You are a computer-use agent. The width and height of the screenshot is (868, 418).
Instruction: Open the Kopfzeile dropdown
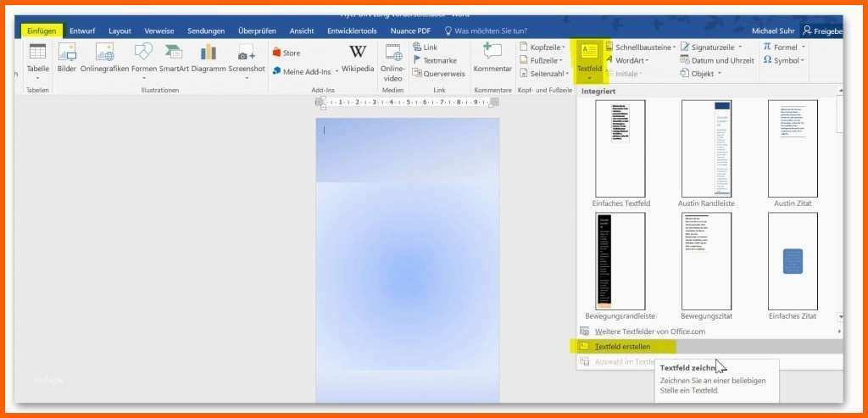pyautogui.click(x=542, y=47)
